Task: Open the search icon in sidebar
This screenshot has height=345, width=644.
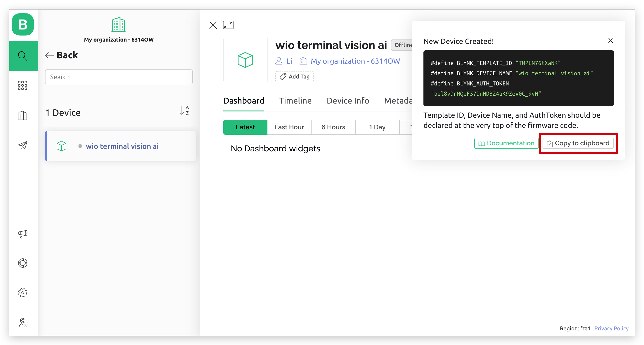Action: tap(23, 56)
